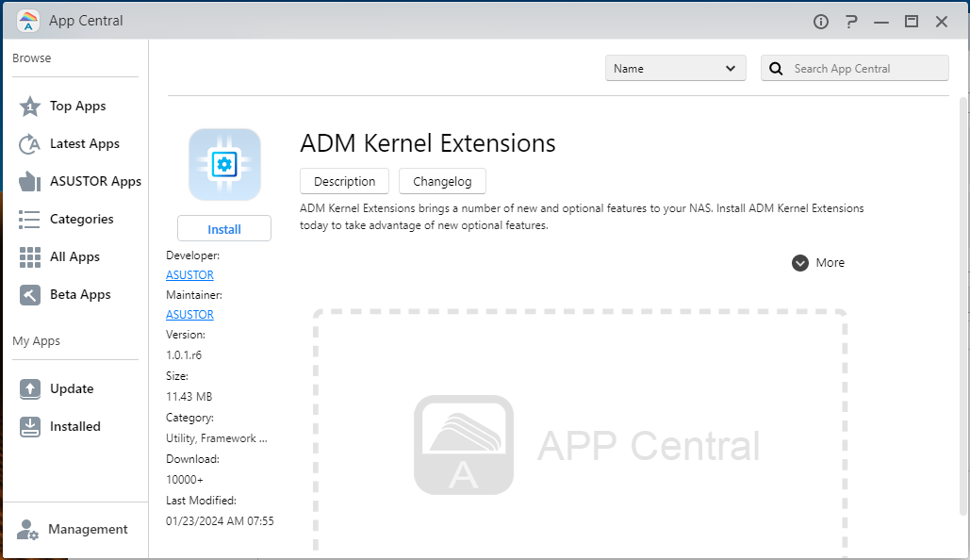Switch to the Changelog tab
The image size is (970, 560).
(x=442, y=181)
